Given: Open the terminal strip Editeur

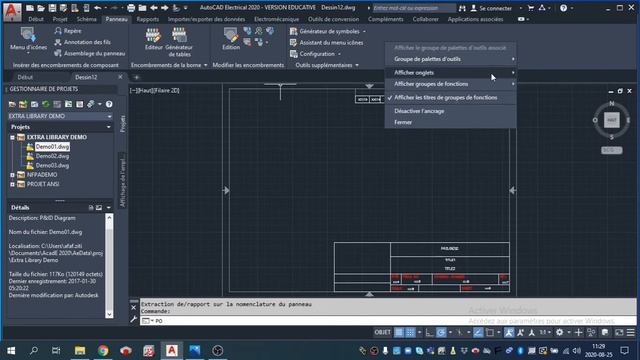Looking at the screenshot, I should point(153,39).
